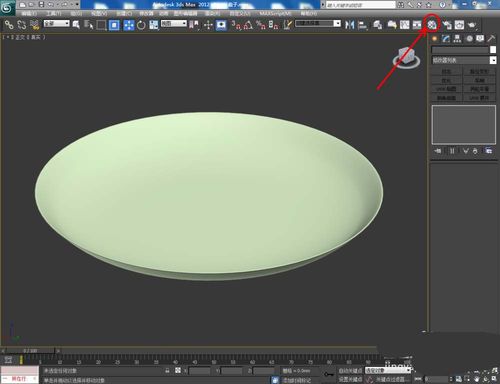Expand the modifier list dropdown 修改器列表

click(x=464, y=60)
